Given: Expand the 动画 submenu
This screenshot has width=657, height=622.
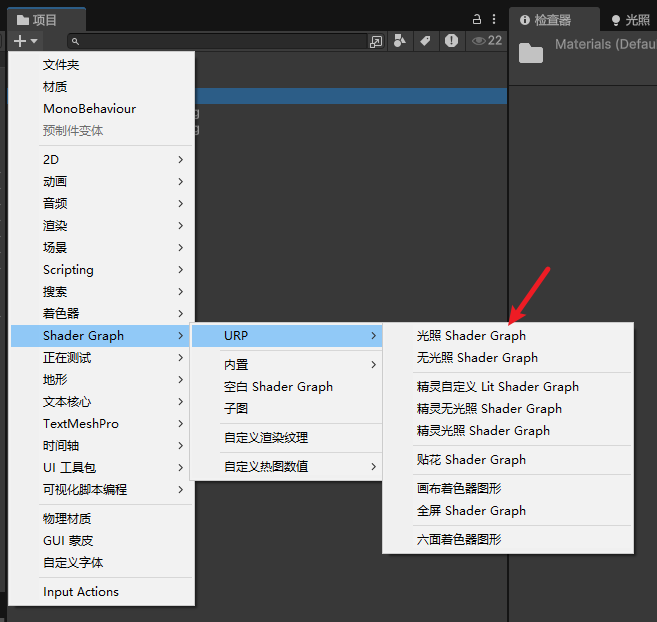Looking at the screenshot, I should [101, 181].
